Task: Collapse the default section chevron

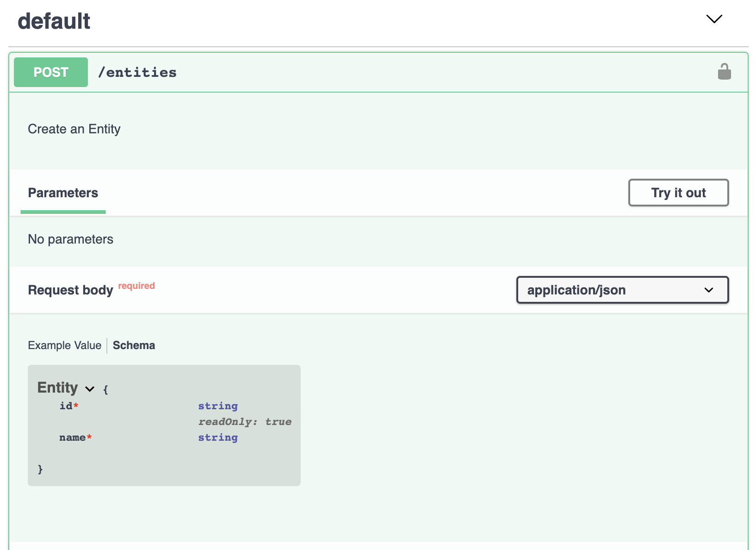Action: click(713, 19)
